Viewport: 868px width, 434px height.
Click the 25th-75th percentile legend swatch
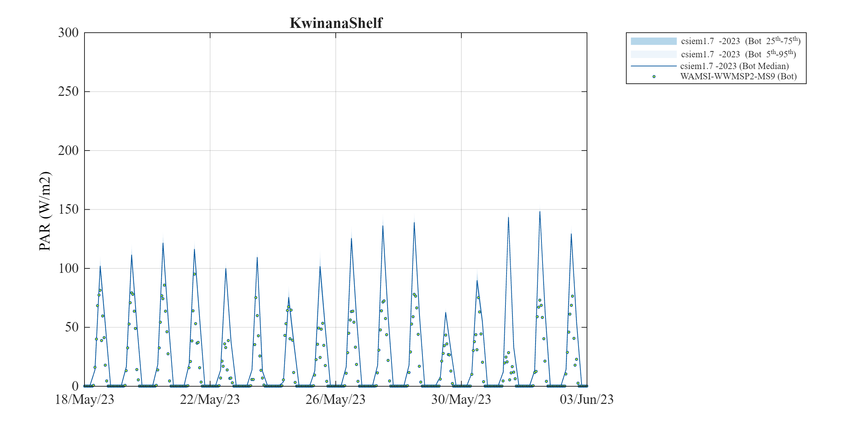pyautogui.click(x=653, y=41)
